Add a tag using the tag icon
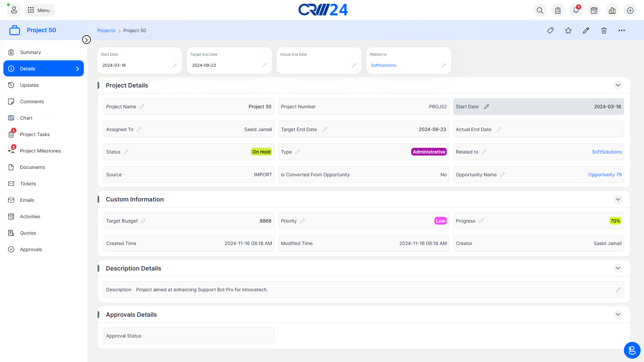Image resolution: width=644 pixels, height=362 pixels. point(550,31)
